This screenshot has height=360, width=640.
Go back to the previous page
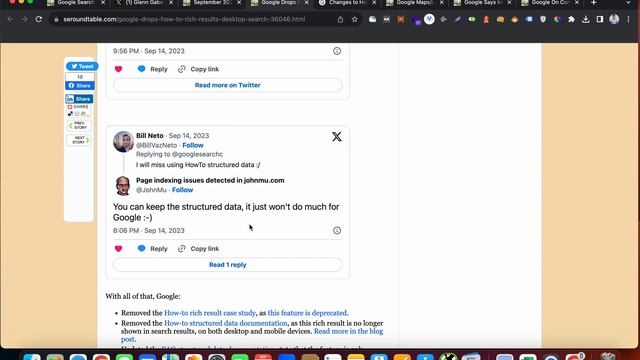point(10,19)
